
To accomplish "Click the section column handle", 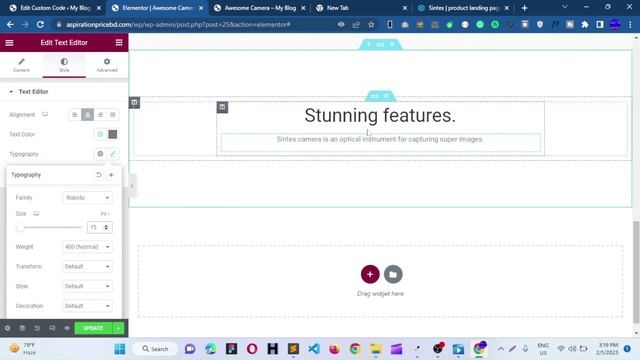I will [134, 102].
